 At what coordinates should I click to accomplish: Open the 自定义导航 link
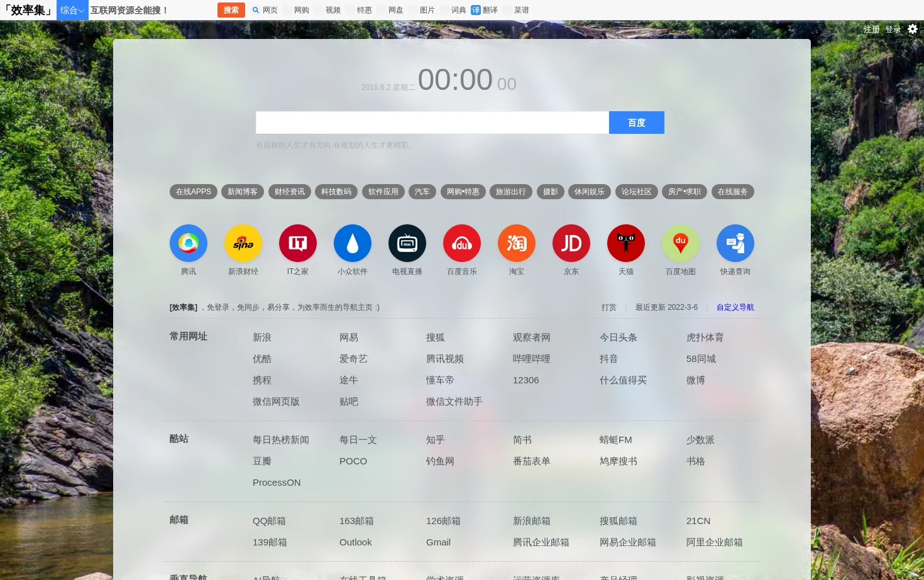[x=735, y=307]
